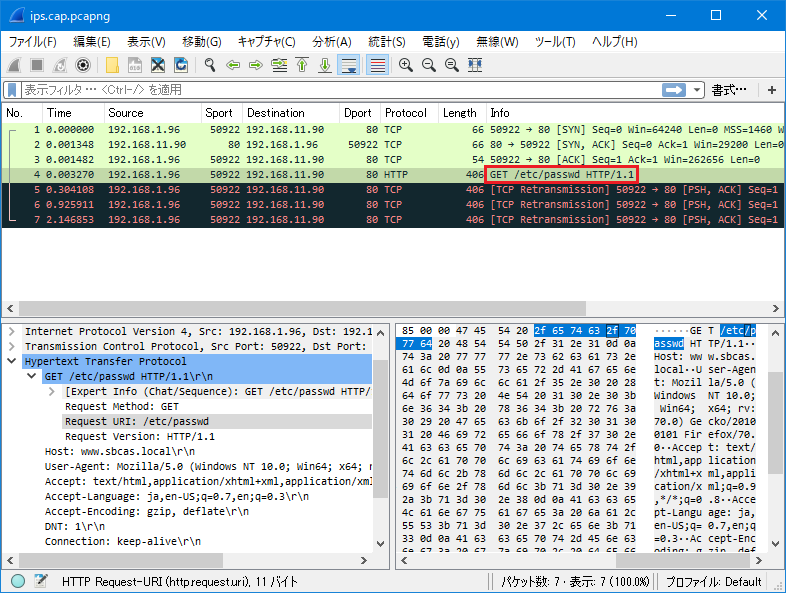Open the 無線(W) menu
The height and width of the screenshot is (593, 786).
497,42
